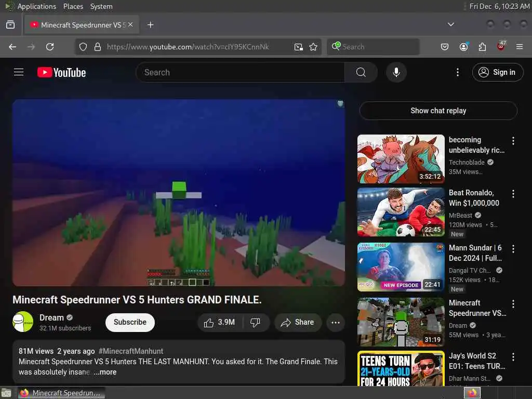Click the Sign in button

pyautogui.click(x=497, y=72)
